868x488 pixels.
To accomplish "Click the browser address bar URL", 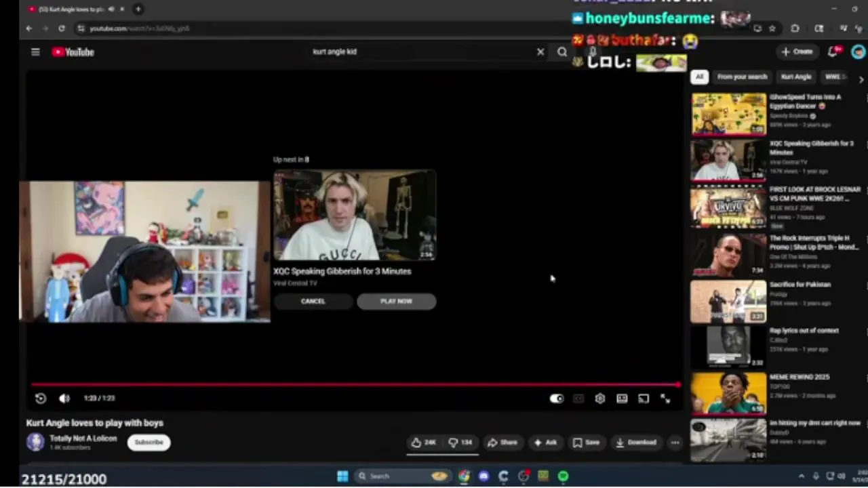I will 140,28.
